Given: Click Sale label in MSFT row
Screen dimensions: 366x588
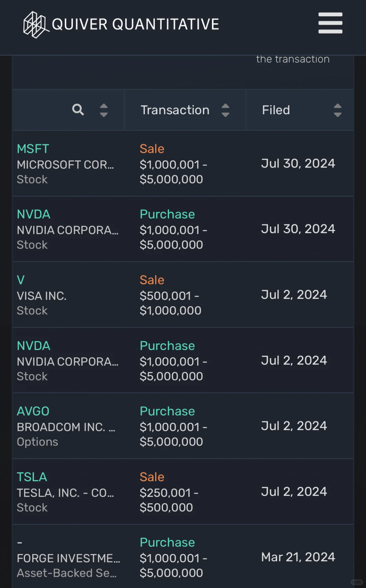Looking at the screenshot, I should pos(152,149).
